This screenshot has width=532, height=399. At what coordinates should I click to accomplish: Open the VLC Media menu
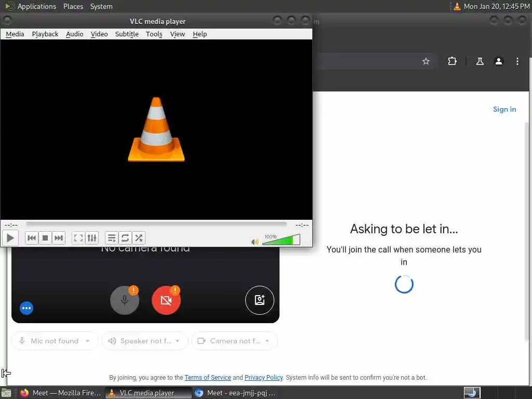[x=15, y=34]
